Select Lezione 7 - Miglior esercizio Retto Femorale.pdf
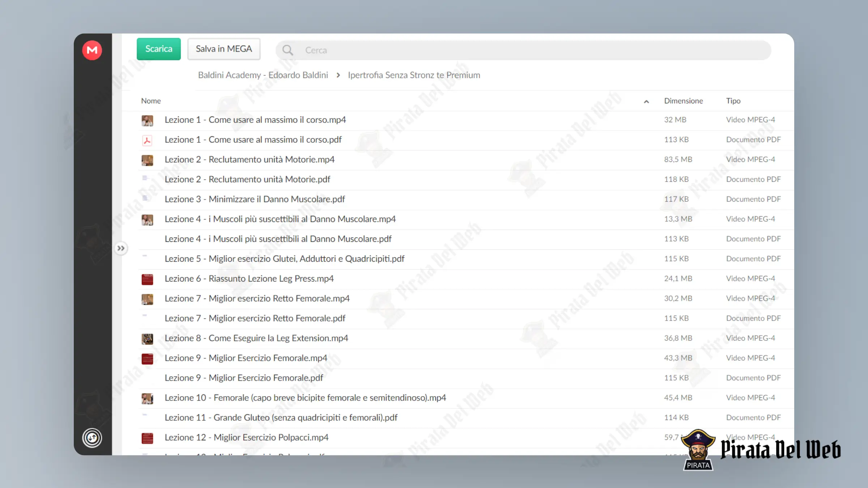868x488 pixels. 255,318
